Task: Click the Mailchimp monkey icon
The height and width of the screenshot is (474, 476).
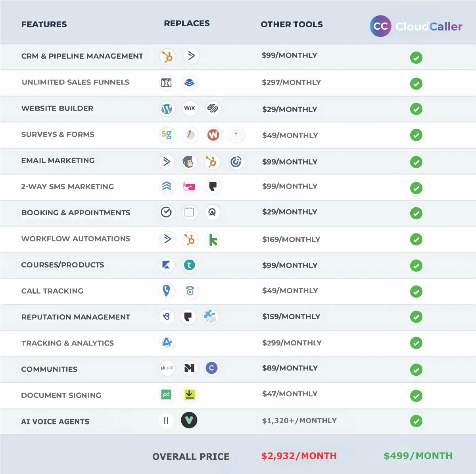Action: 189,162
